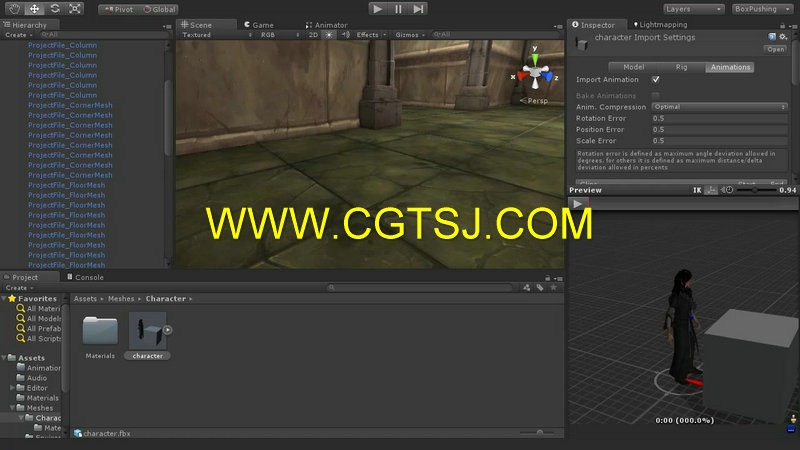Toggle IK in the Preview panel
Viewport: 800px width, 450px height.
click(697, 190)
